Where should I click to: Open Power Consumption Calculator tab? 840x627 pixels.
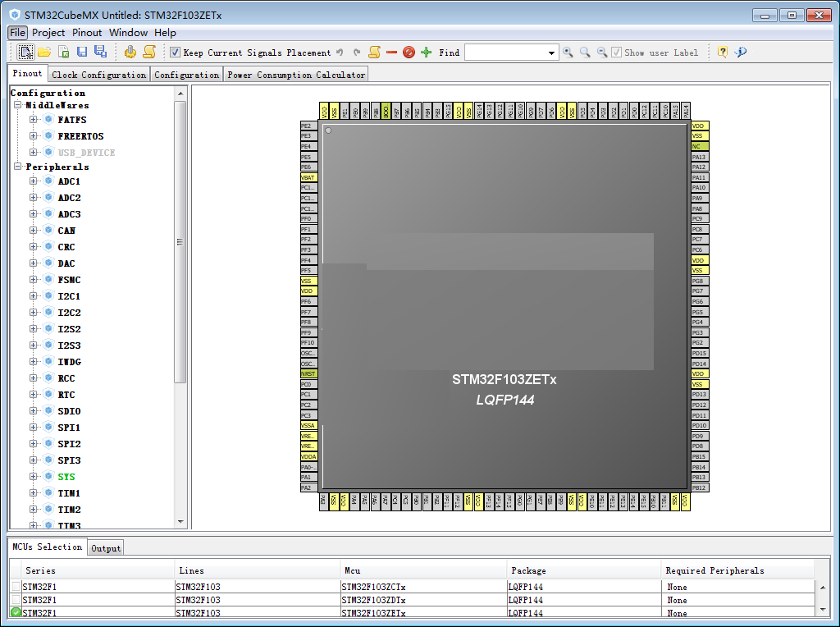pos(296,75)
